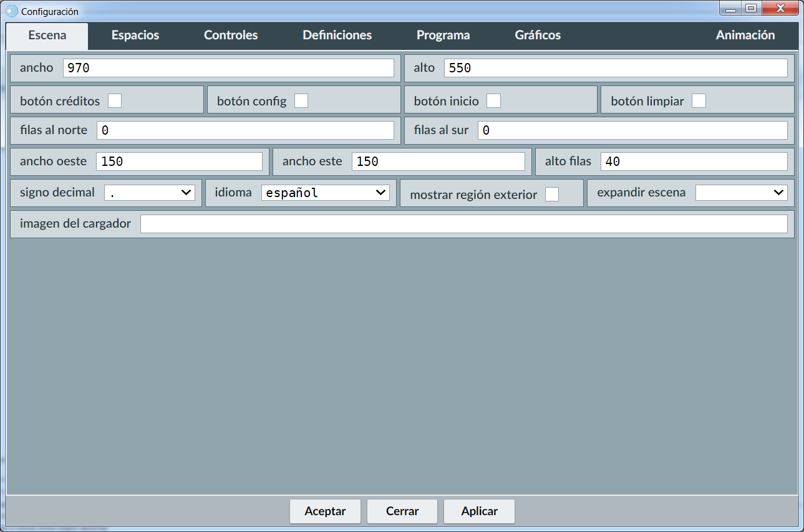
Task: Enable the botón limpiar checkbox
Action: 699,100
